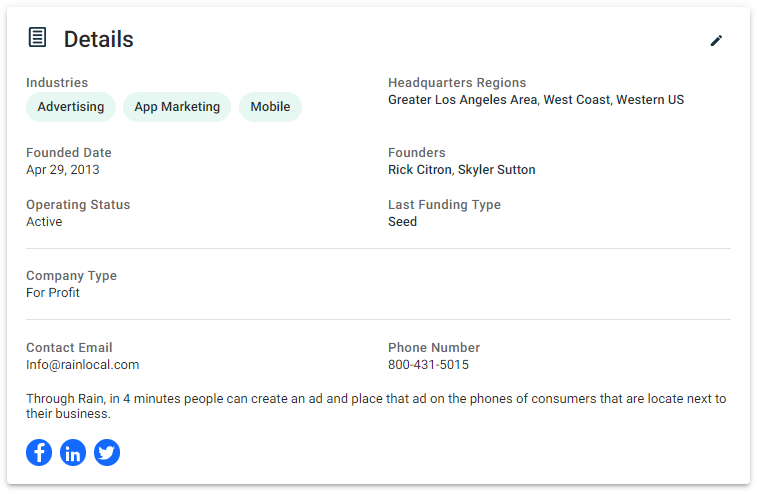Click the Info@rainlocal.com contact email
This screenshot has width=757, height=494.
(83, 365)
